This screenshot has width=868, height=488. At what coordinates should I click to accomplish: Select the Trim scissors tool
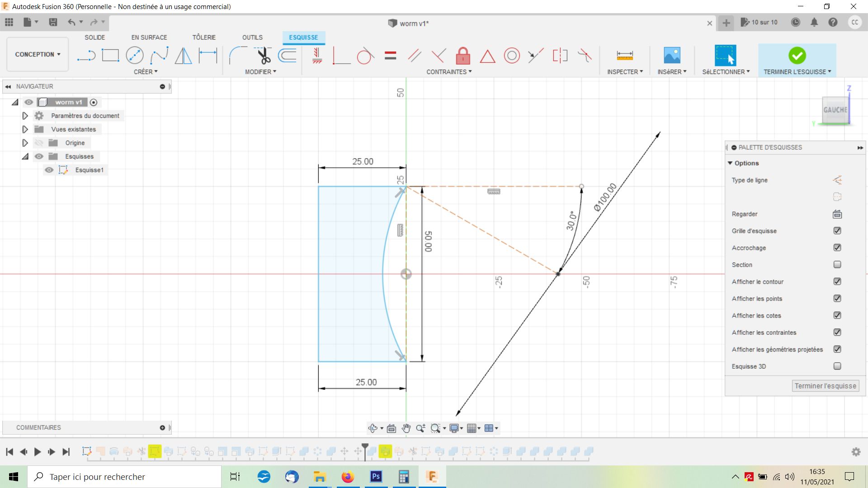(x=264, y=56)
